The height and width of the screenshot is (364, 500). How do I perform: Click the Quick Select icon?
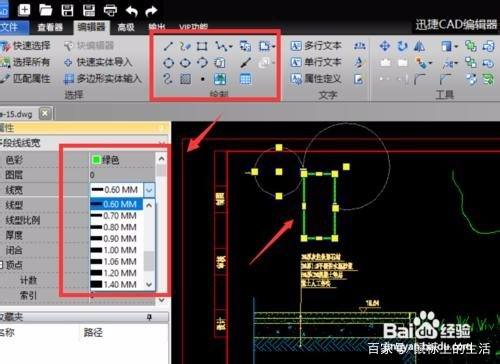(x=5, y=46)
